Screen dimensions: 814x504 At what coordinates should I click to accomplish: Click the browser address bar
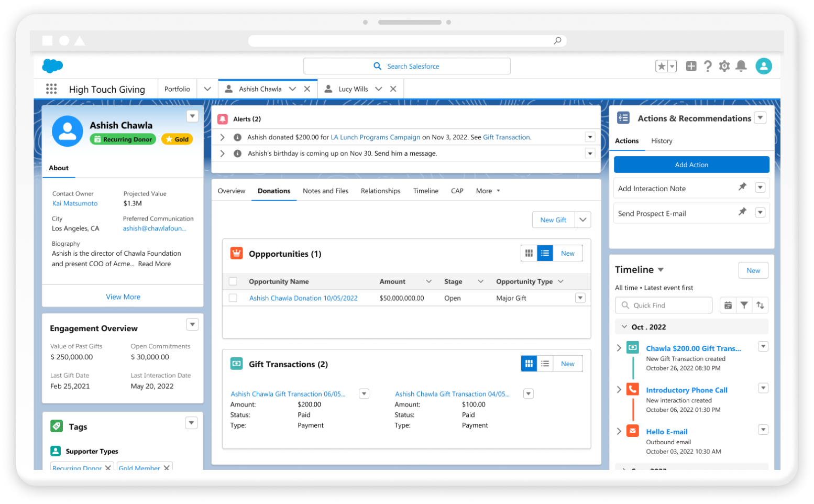(x=408, y=40)
